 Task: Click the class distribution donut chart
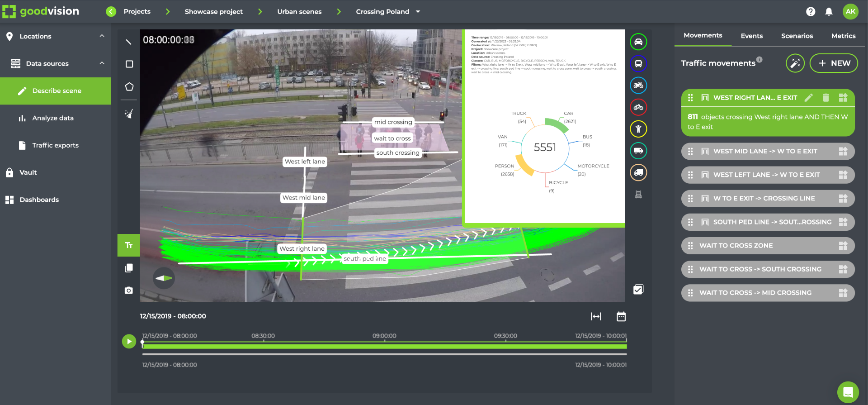click(x=545, y=147)
